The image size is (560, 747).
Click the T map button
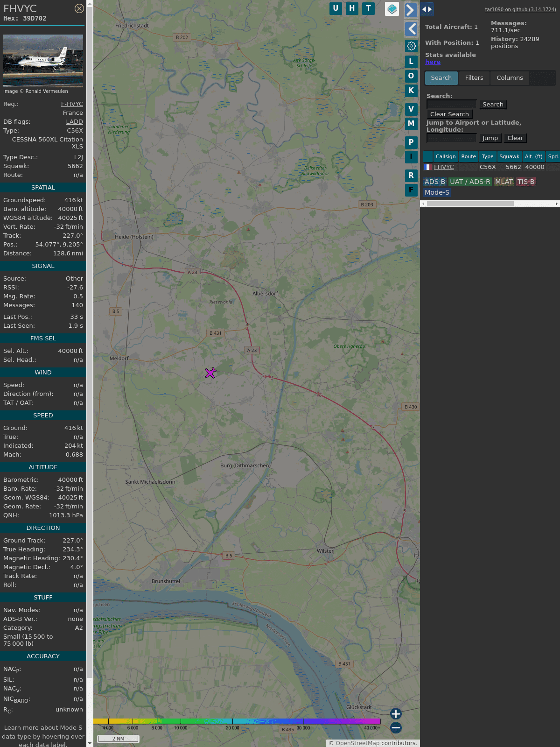(369, 8)
